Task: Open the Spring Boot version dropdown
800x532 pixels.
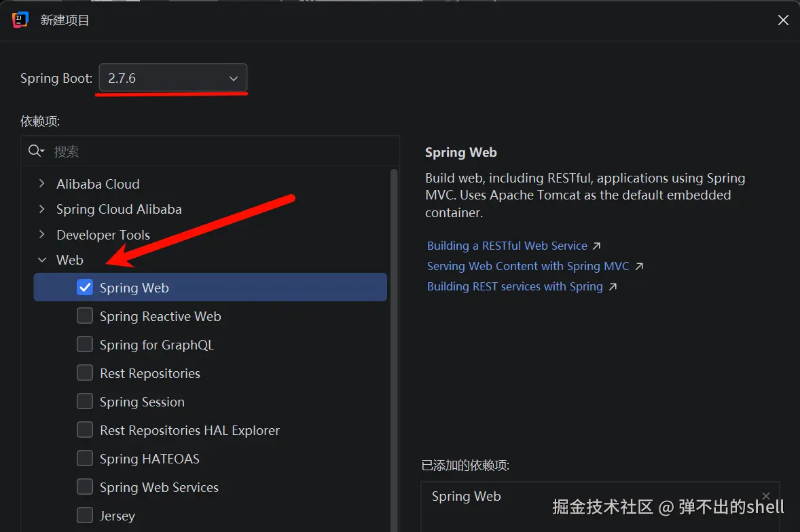Action: click(x=173, y=78)
